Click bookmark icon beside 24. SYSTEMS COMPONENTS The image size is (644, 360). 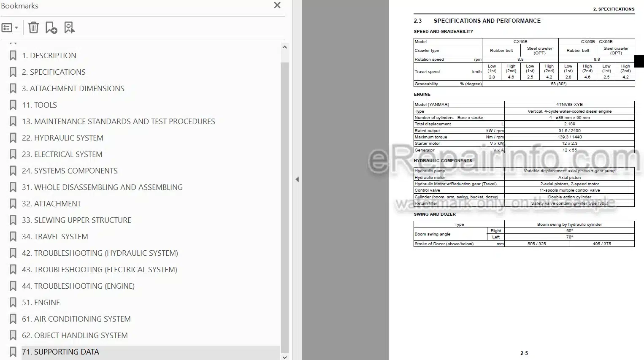click(13, 171)
